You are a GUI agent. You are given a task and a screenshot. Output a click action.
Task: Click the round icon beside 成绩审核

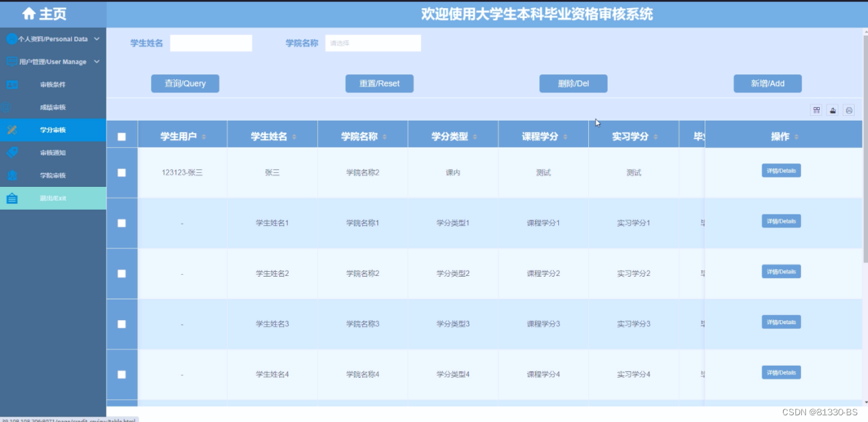pos(5,107)
